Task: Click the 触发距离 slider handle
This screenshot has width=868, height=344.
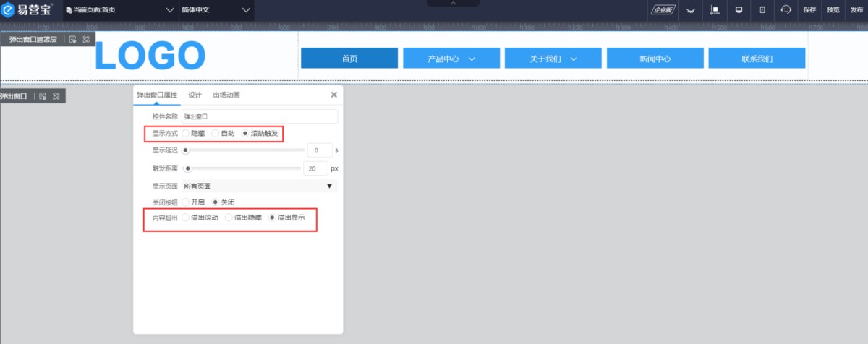Action: click(187, 168)
